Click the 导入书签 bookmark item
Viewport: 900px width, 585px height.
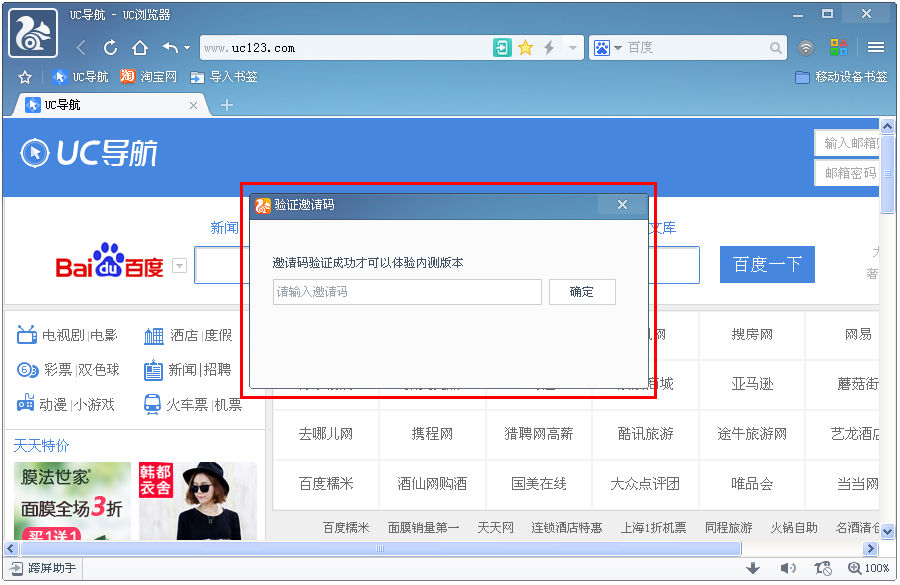tap(224, 77)
